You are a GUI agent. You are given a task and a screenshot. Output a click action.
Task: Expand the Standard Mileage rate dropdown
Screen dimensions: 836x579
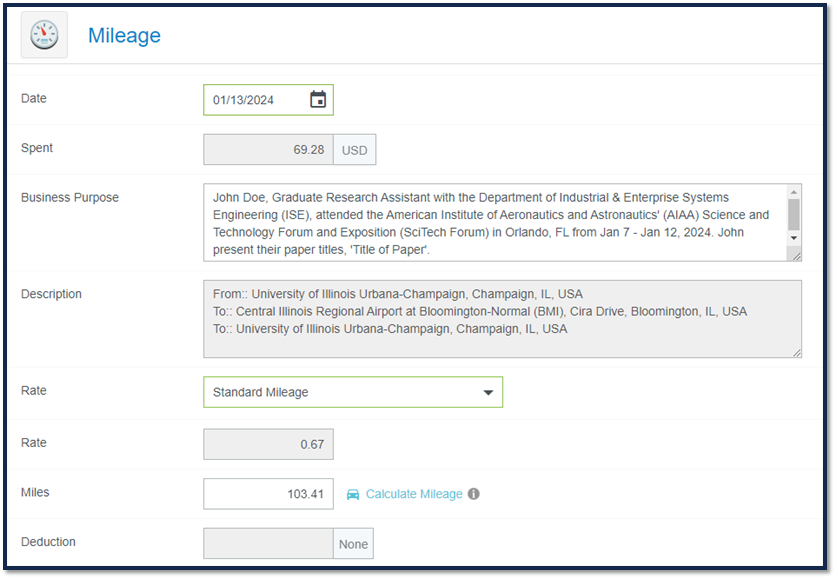click(x=353, y=392)
